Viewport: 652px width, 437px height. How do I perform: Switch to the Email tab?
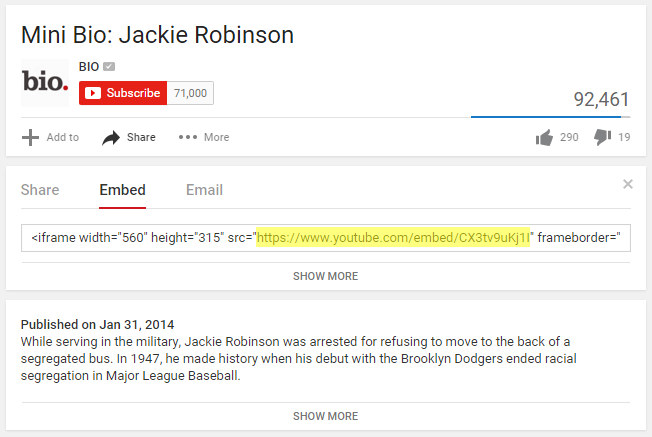point(204,190)
